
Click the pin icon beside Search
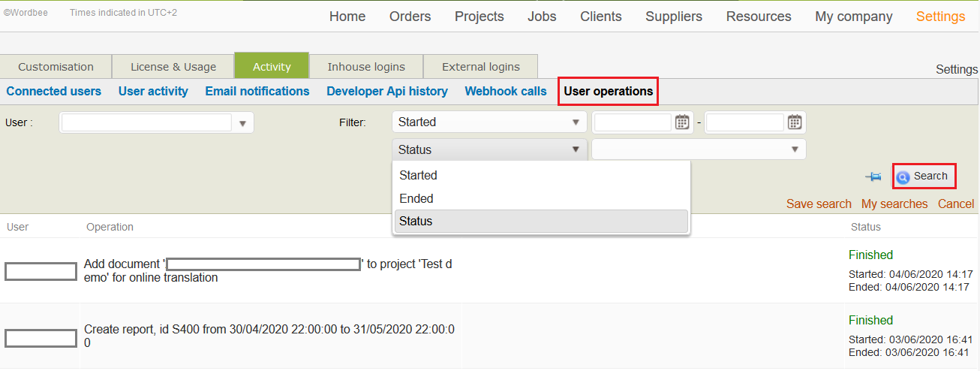pyautogui.click(x=873, y=176)
